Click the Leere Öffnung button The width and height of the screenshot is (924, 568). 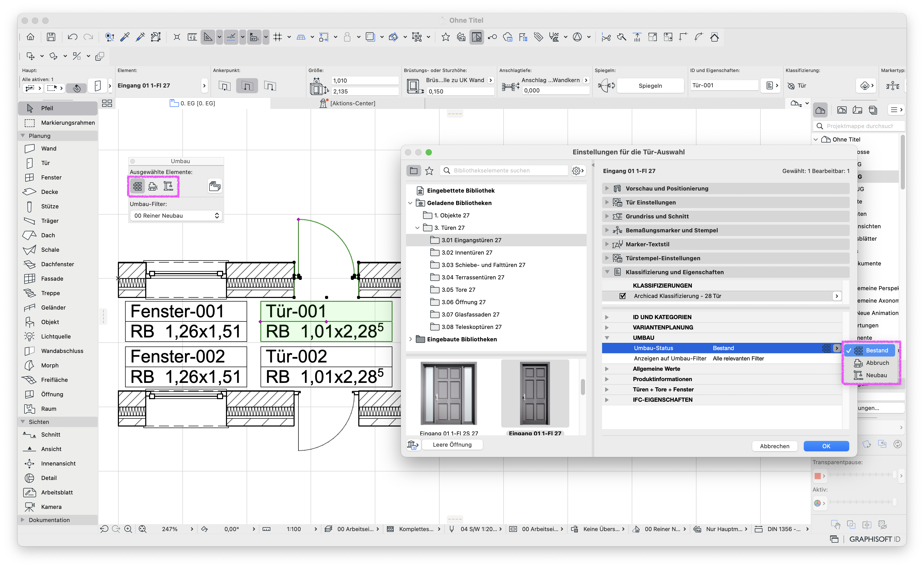452,445
